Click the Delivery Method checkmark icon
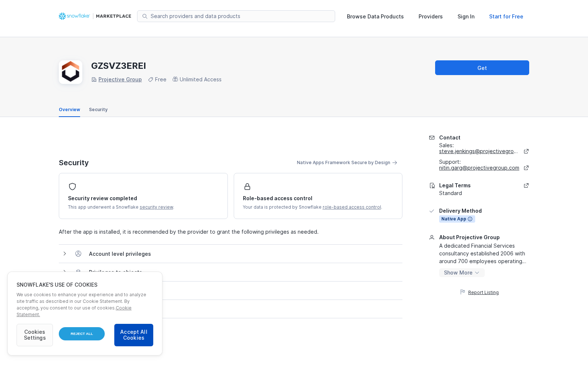Screen dimensions: 588x368 point(432,211)
